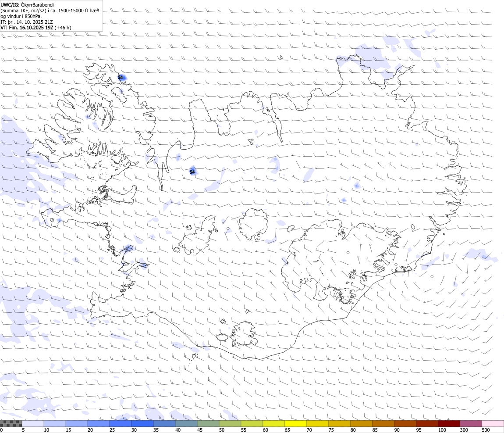
Task: Select the 15–20 blue legend swatch
Action: tap(77, 423)
